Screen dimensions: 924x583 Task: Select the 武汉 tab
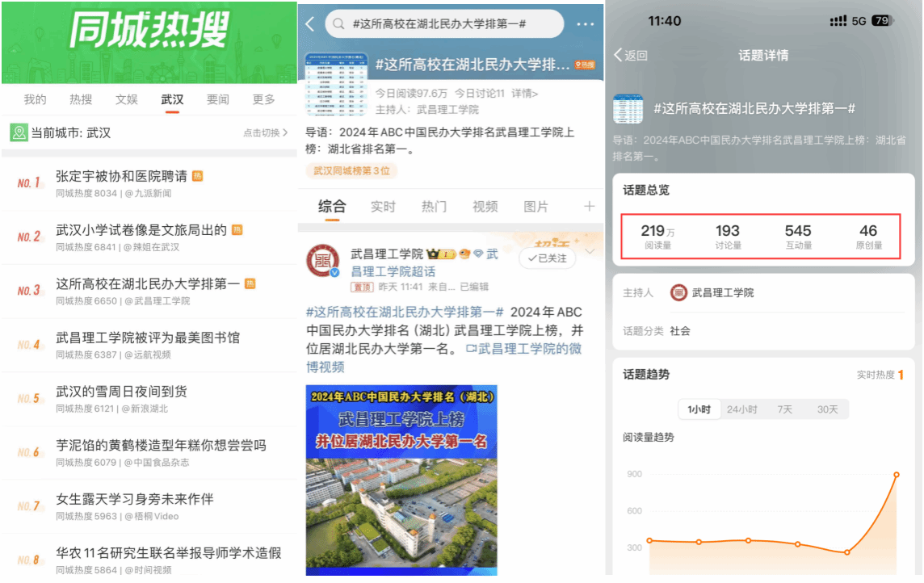click(172, 99)
